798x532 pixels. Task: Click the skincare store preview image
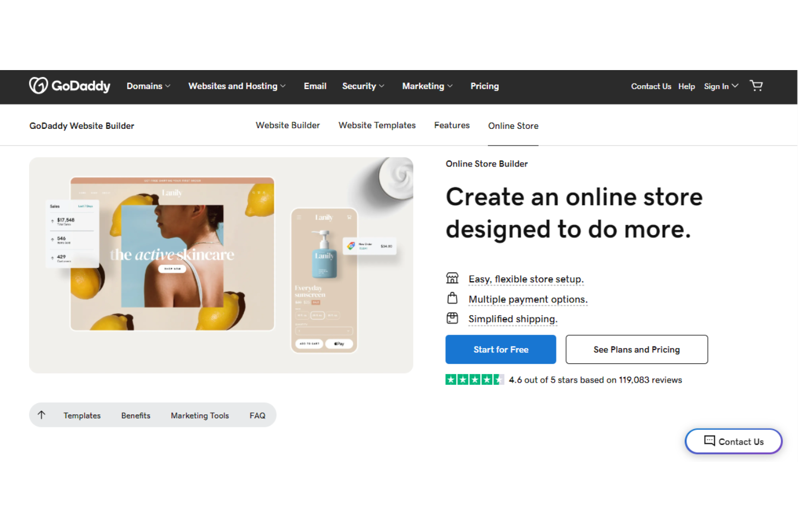click(x=172, y=253)
